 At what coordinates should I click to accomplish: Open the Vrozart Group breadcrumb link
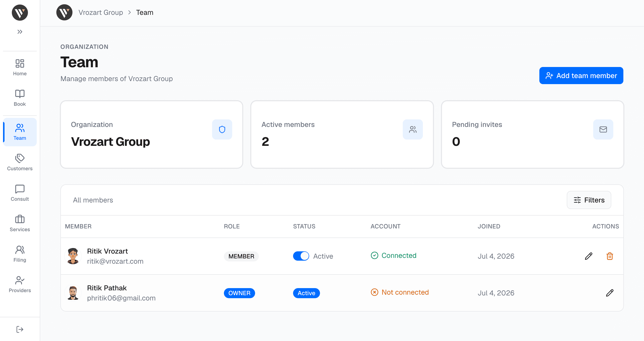click(x=101, y=12)
